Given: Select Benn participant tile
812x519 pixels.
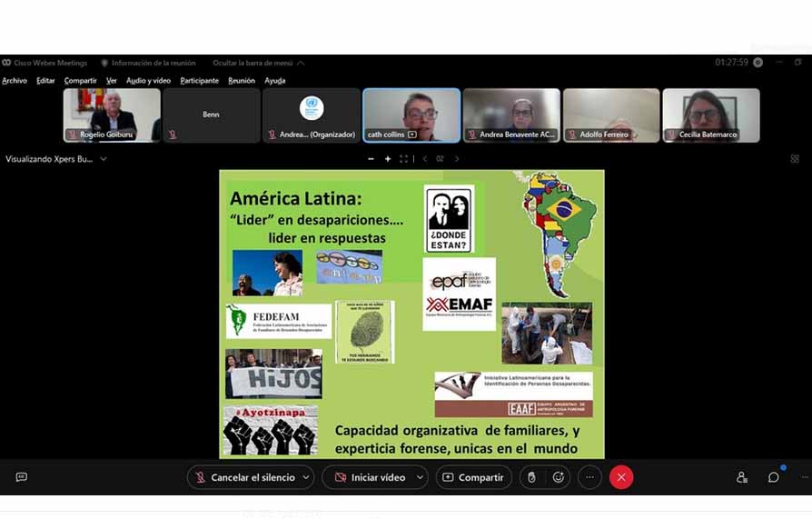Looking at the screenshot, I should point(212,115).
